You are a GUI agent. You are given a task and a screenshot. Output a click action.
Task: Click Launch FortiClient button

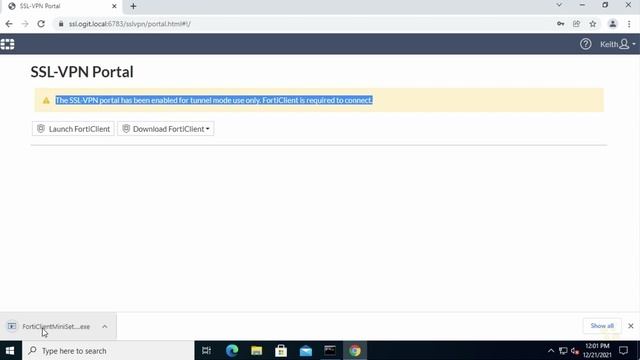[x=73, y=129]
